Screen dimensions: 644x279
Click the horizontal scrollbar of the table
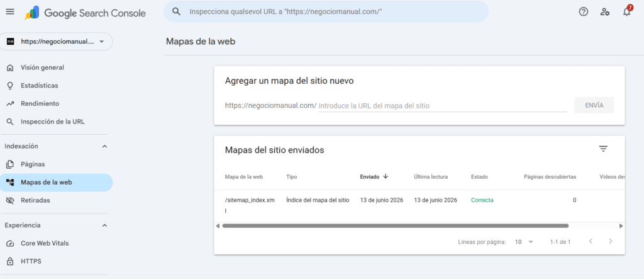pos(395,226)
